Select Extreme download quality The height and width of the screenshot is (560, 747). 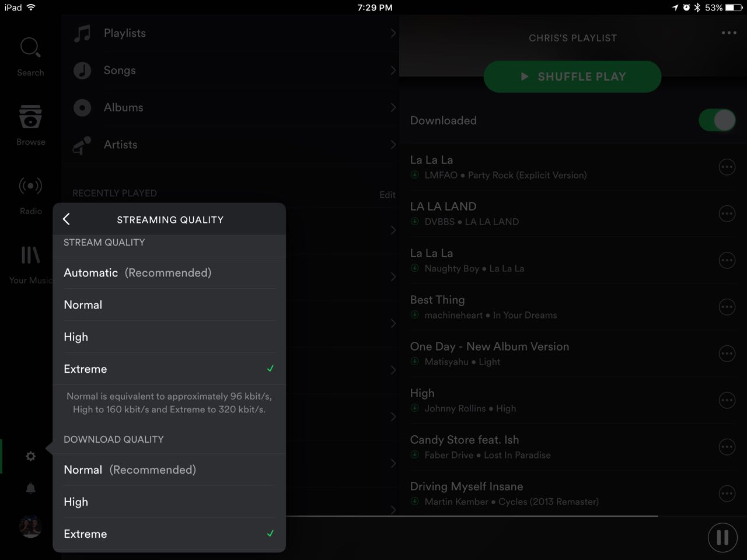[169, 534]
